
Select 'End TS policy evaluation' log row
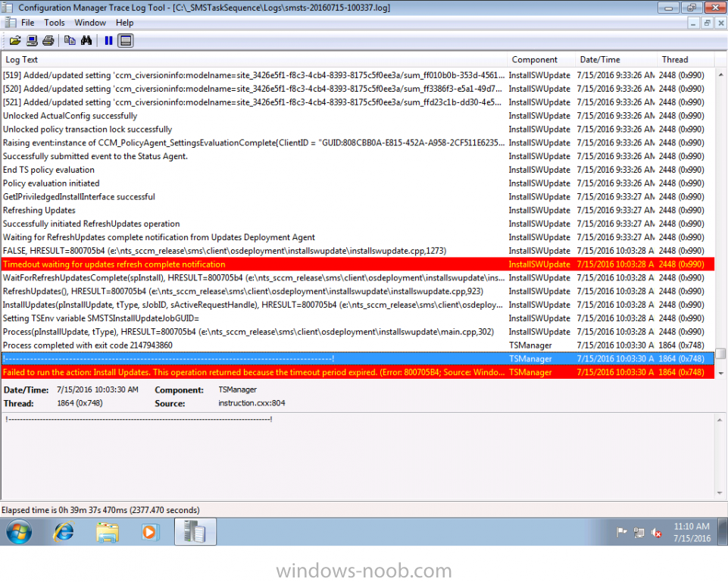coord(358,170)
